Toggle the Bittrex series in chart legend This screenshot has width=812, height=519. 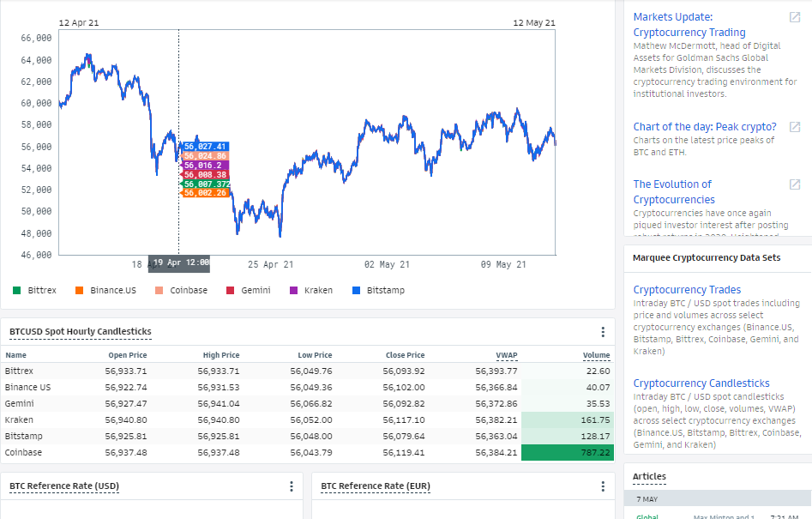tap(34, 291)
